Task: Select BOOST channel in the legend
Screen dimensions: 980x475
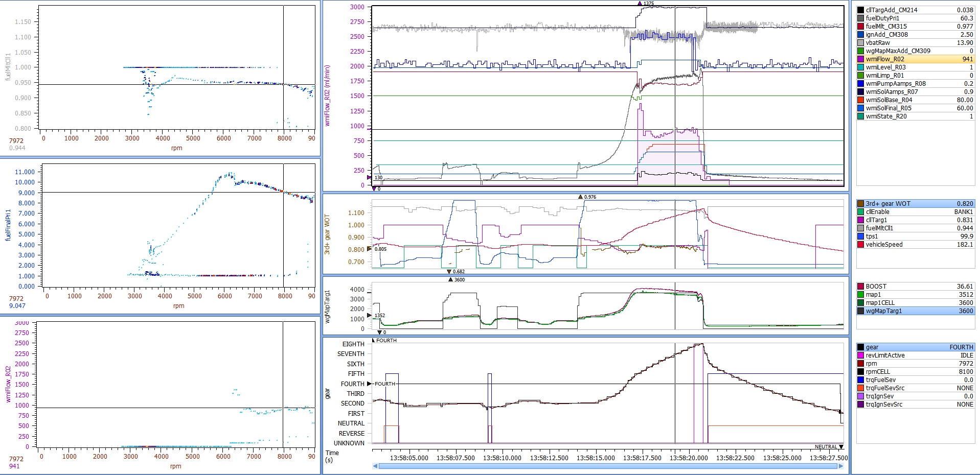Action: point(876,287)
